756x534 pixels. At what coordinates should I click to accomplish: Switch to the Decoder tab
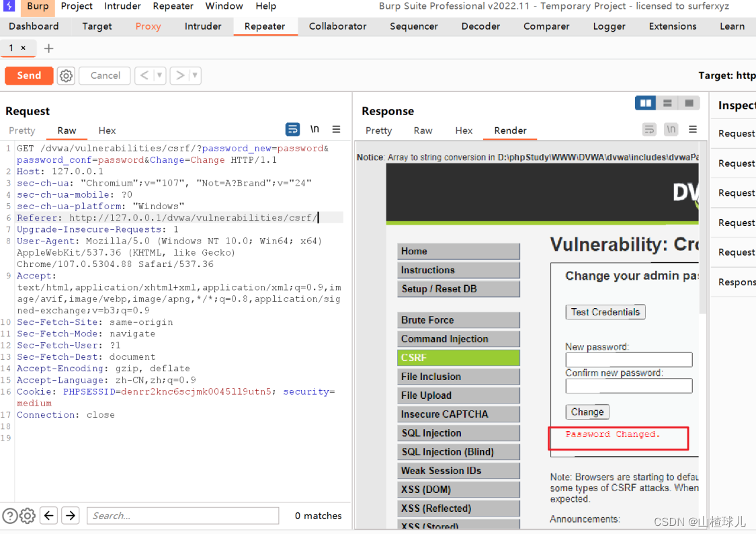[480, 26]
